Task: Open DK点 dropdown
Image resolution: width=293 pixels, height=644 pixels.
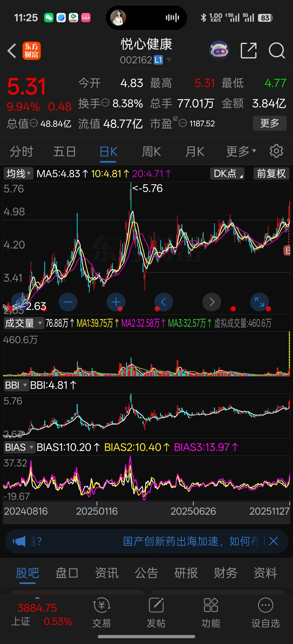Action: pyautogui.click(x=227, y=173)
